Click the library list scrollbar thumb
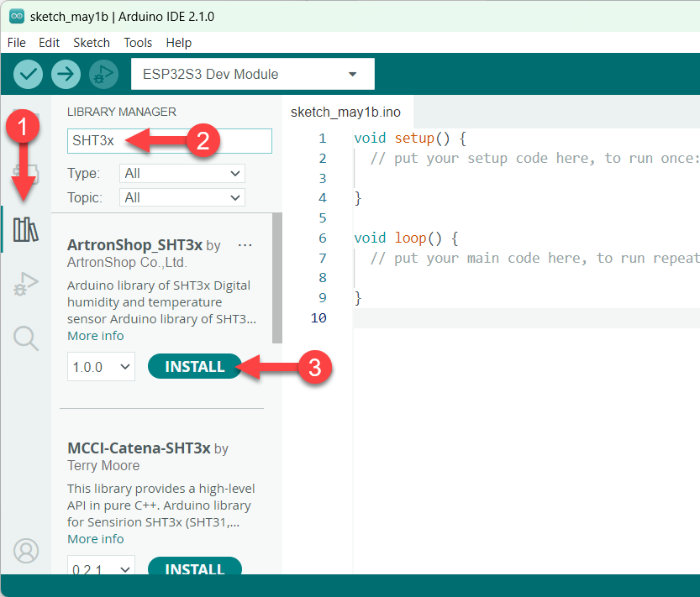The width and height of the screenshot is (700, 597). (x=277, y=278)
